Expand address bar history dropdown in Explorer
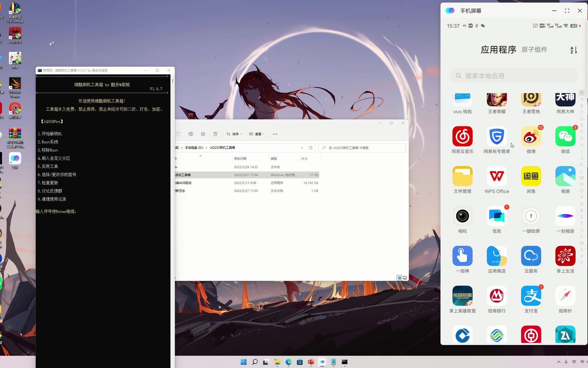The height and width of the screenshot is (368, 588). 302,148
